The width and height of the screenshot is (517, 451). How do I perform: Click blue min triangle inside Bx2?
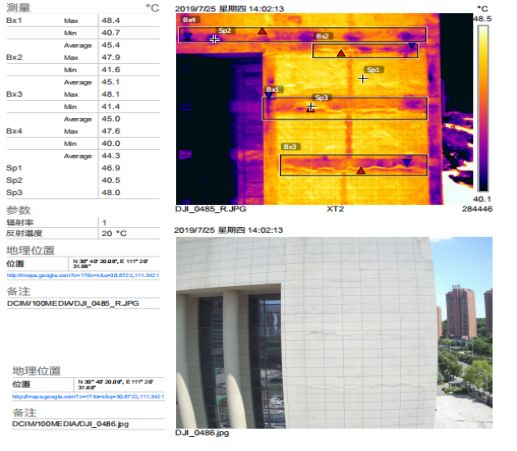click(412, 45)
